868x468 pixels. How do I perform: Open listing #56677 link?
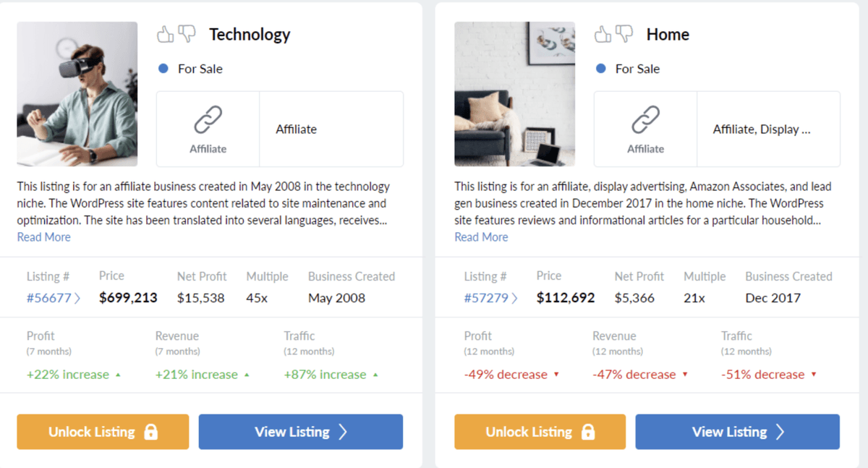[53, 298]
